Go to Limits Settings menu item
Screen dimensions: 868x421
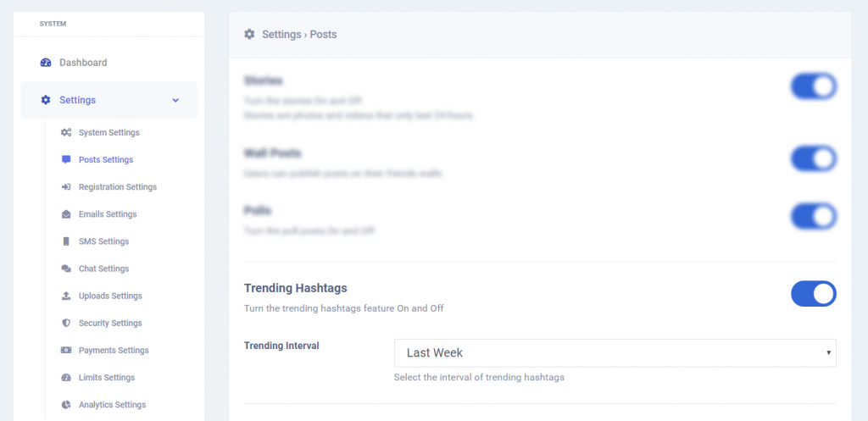point(107,377)
